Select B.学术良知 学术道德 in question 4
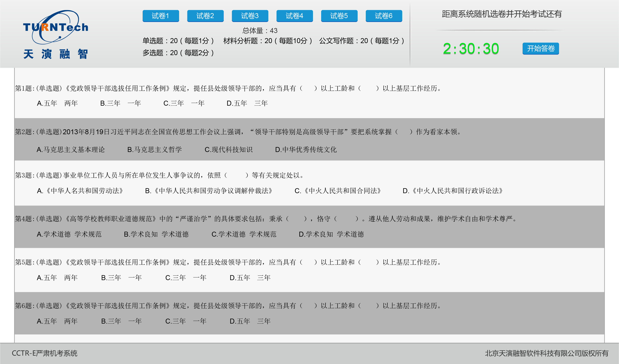 [x=156, y=234]
